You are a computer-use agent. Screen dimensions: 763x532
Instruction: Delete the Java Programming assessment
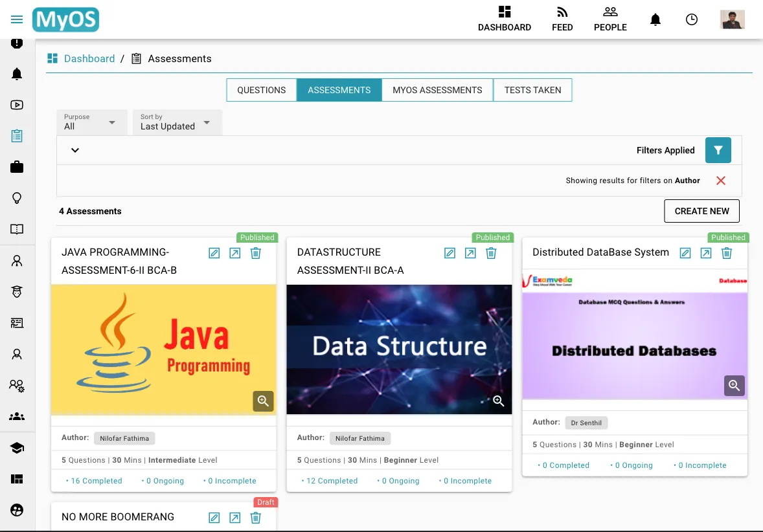click(x=255, y=253)
